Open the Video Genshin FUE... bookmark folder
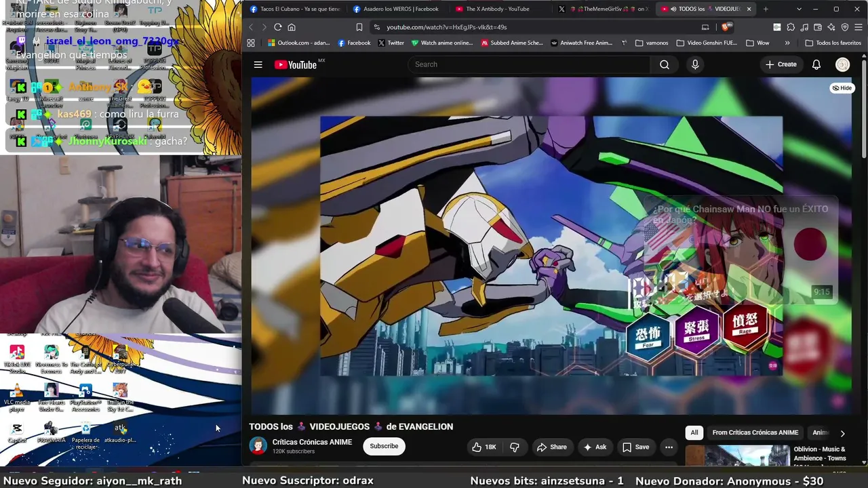Viewport: 868px width, 488px height. pyautogui.click(x=707, y=43)
